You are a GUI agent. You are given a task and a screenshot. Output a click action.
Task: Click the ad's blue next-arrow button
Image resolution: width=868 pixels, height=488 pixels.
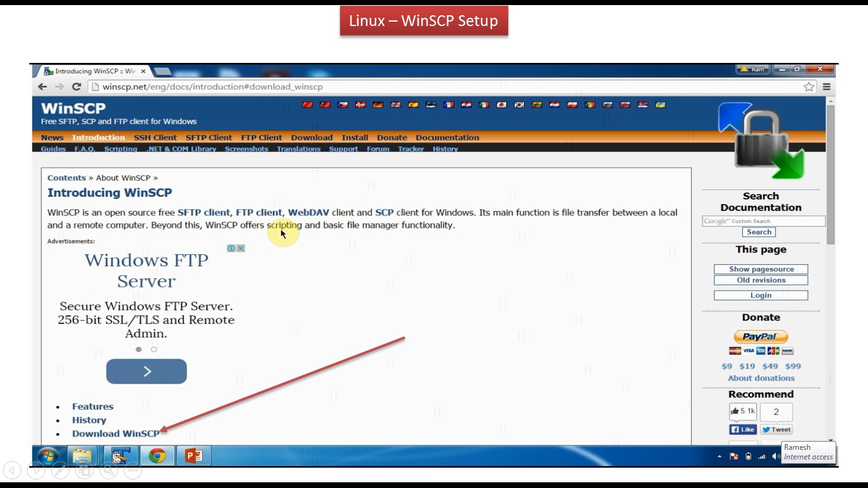click(146, 371)
